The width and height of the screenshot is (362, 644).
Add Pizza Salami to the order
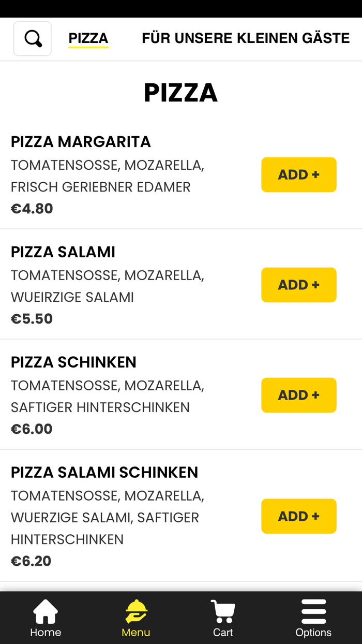tap(299, 285)
